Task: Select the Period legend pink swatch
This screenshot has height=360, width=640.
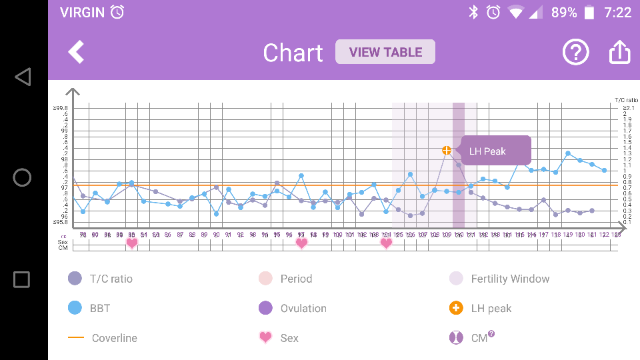Action: [266, 278]
